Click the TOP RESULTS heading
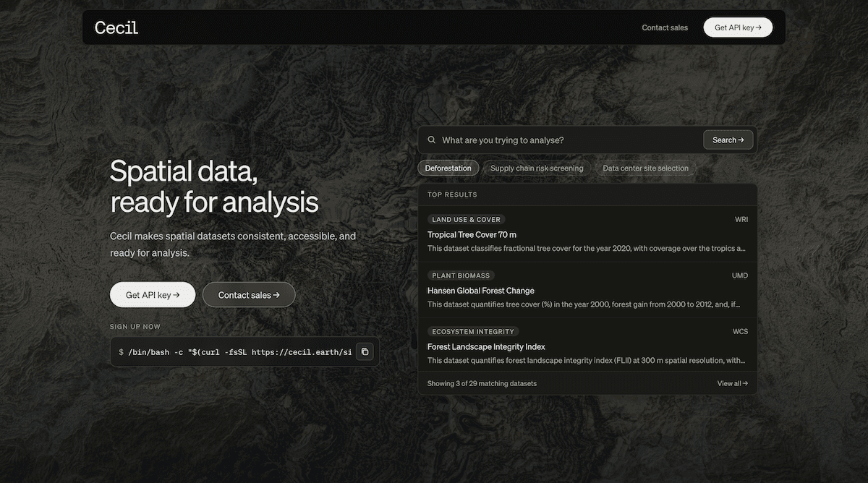This screenshot has height=483, width=868. click(452, 195)
